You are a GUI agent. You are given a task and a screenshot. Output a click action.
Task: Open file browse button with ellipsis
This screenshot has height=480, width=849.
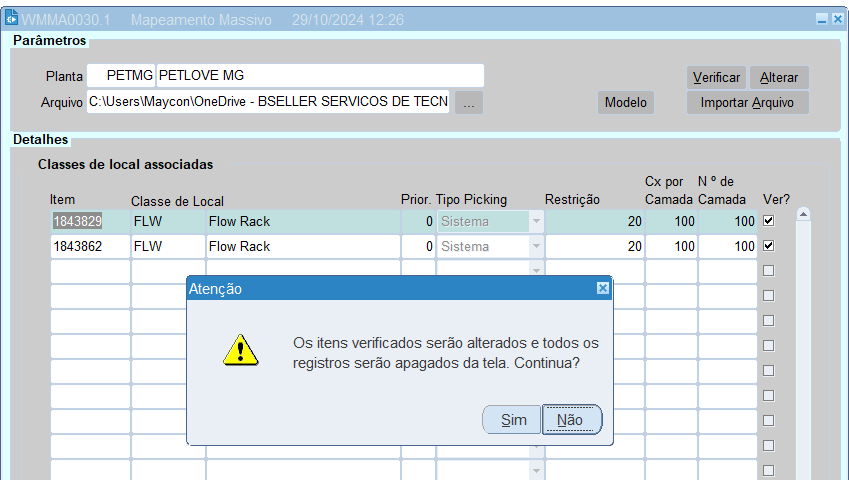470,102
